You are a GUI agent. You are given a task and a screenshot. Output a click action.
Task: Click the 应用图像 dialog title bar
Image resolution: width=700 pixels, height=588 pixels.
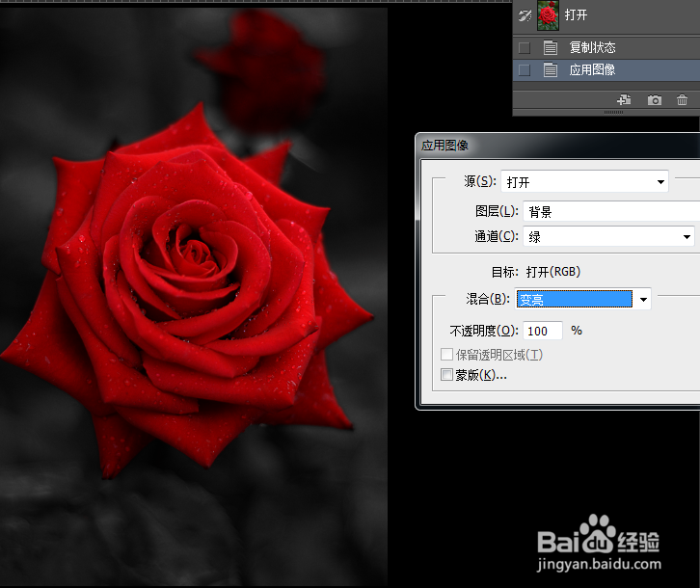coord(558,146)
